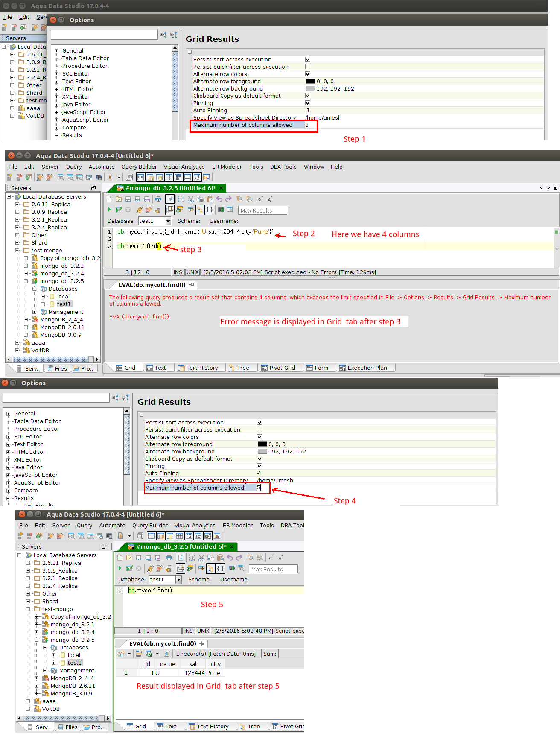560x745 pixels.
Task: Pin the EVAL result tab in the result-grid window
Action: pyautogui.click(x=202, y=643)
